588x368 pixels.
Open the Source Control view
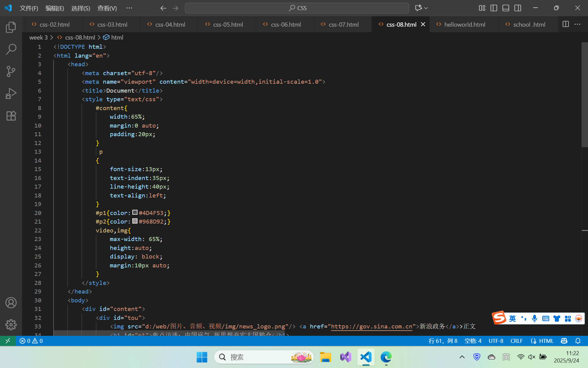[x=11, y=71]
